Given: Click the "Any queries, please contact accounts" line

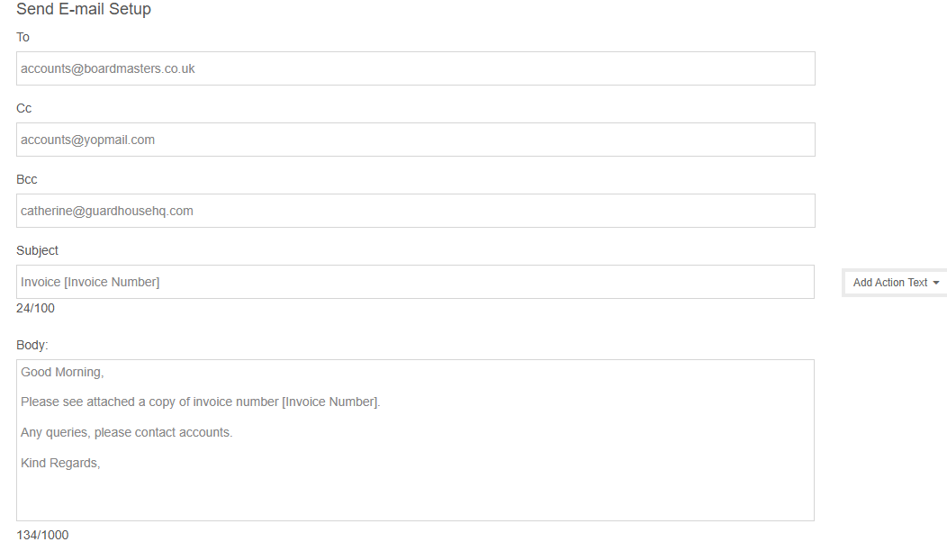Looking at the screenshot, I should click(126, 432).
